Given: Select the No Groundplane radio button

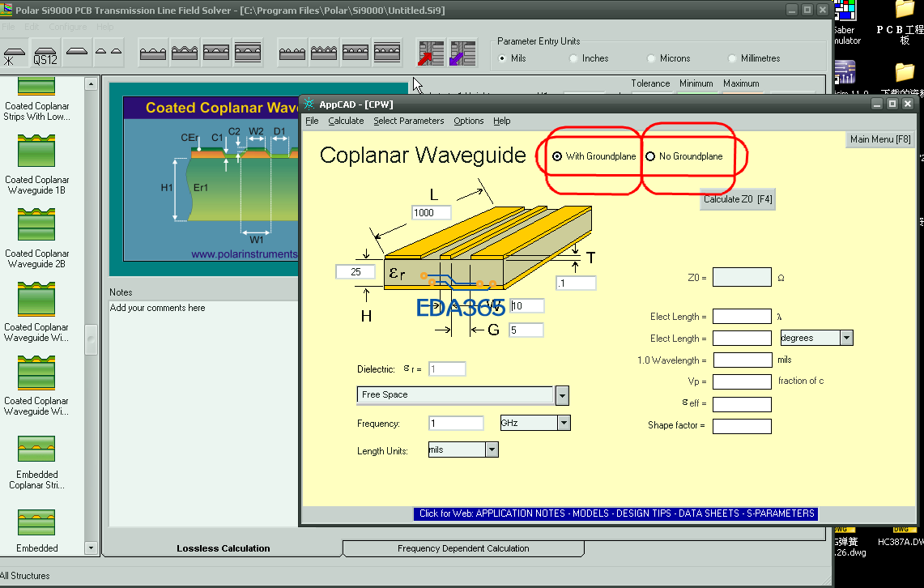Looking at the screenshot, I should click(x=650, y=156).
